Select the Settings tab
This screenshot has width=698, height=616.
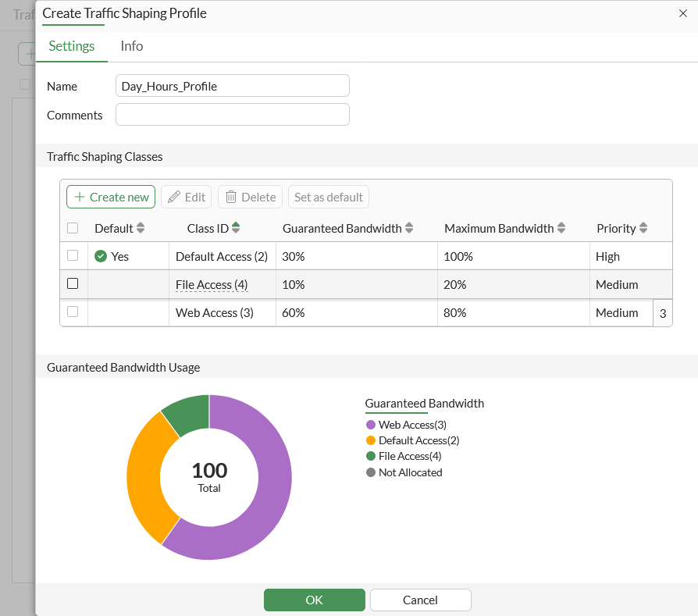tap(71, 46)
